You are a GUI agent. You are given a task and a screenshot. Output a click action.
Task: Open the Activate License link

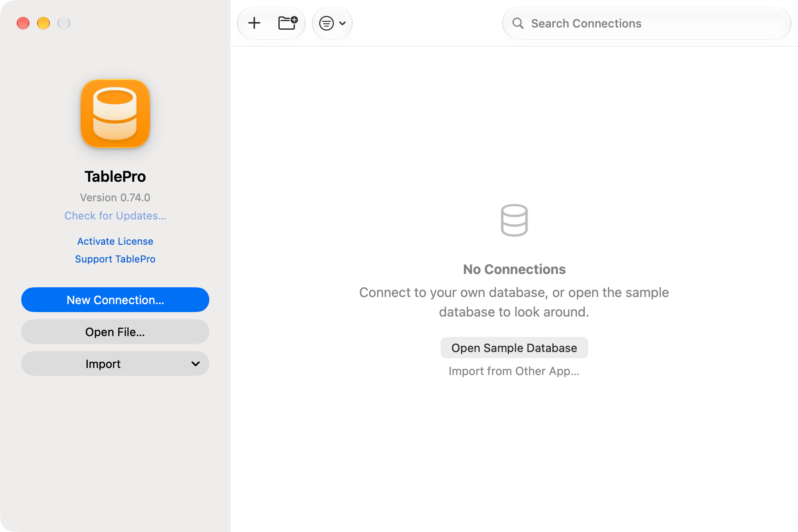coord(115,241)
